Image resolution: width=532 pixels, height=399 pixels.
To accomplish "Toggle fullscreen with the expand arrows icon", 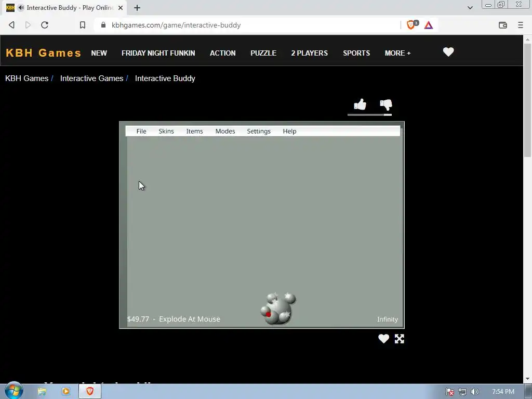I will click(400, 339).
